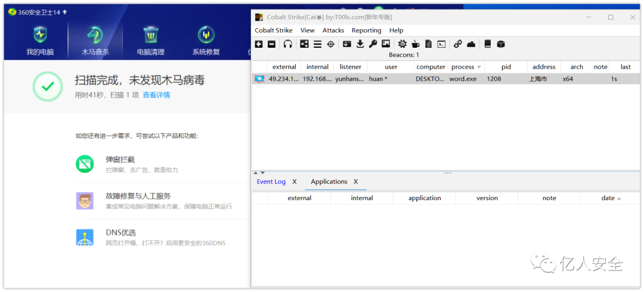Click split pane collapse-down arrow
The height and width of the screenshot is (292, 644).
click(262, 173)
